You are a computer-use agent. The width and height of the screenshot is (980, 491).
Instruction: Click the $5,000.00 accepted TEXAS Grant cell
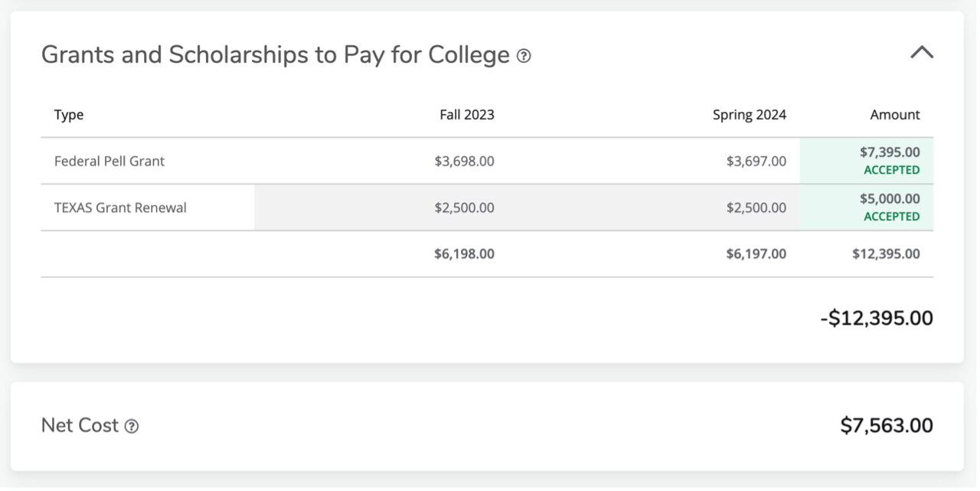pyautogui.click(x=867, y=208)
